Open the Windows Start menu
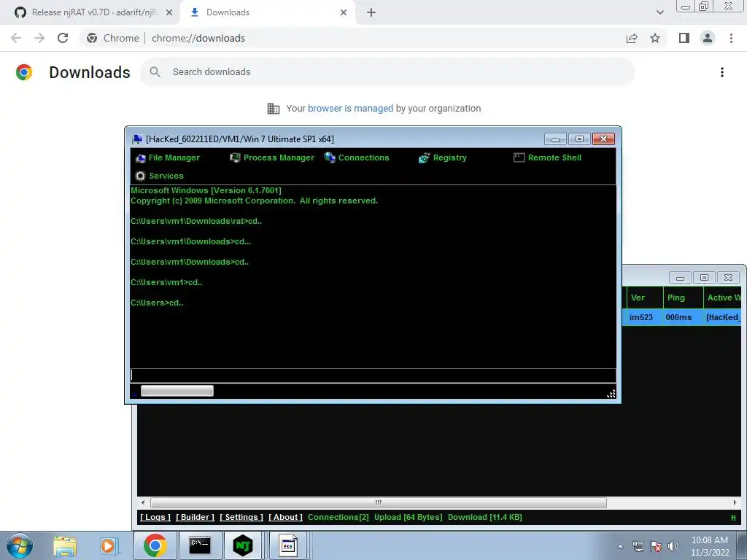The width and height of the screenshot is (747, 560). point(20,545)
